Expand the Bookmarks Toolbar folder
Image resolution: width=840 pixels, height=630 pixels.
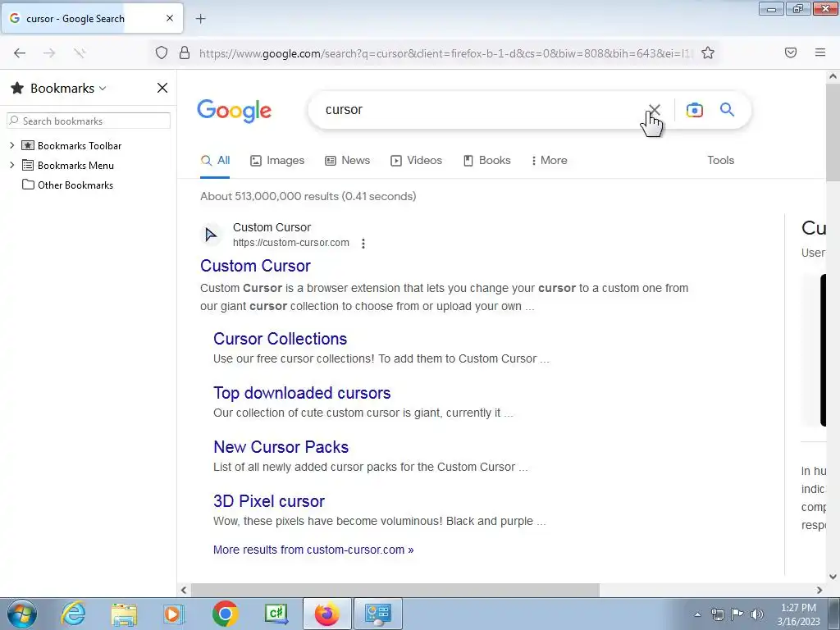point(11,146)
